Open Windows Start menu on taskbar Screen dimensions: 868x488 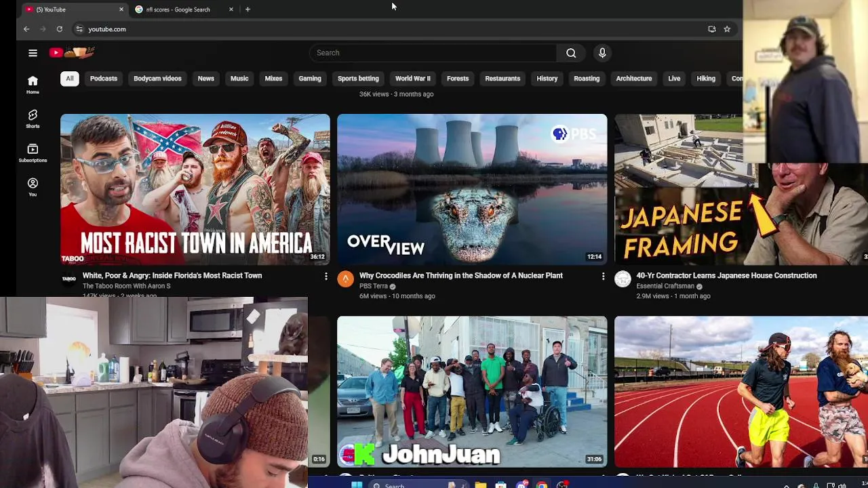point(357,484)
